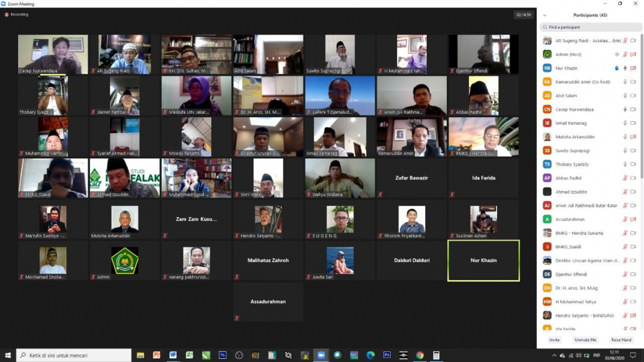This screenshot has width=644, height=362.
Task: Show hidden icons in the system tray
Action: [x=554, y=355]
